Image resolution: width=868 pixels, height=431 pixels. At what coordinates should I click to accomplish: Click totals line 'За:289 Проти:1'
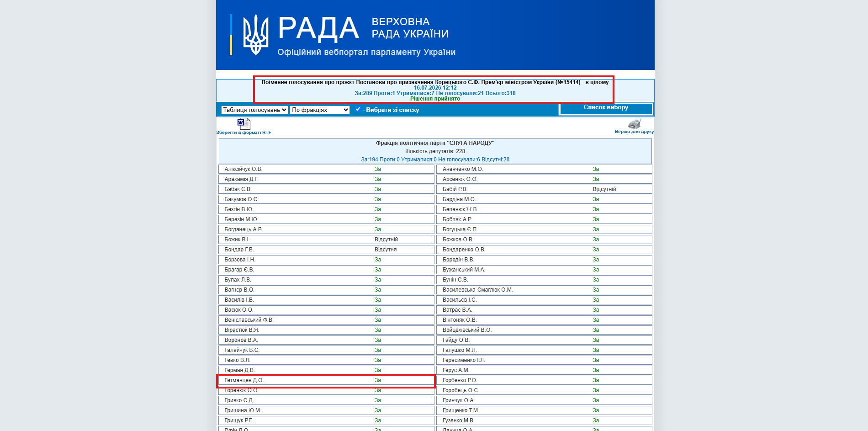pyautogui.click(x=435, y=93)
